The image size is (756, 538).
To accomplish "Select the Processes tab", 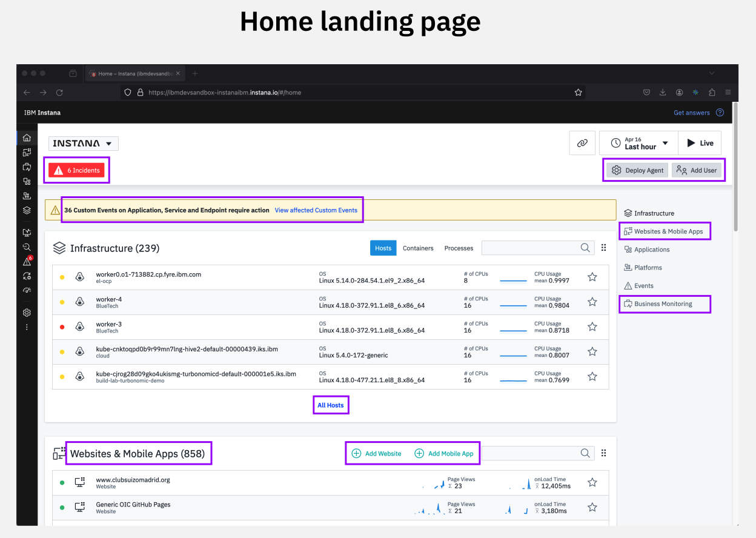I will [x=459, y=248].
